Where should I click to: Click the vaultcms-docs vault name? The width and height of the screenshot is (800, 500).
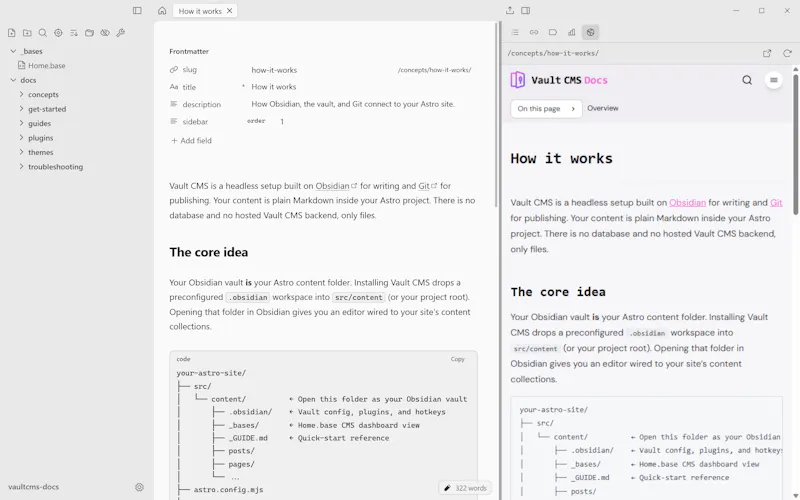(x=34, y=487)
